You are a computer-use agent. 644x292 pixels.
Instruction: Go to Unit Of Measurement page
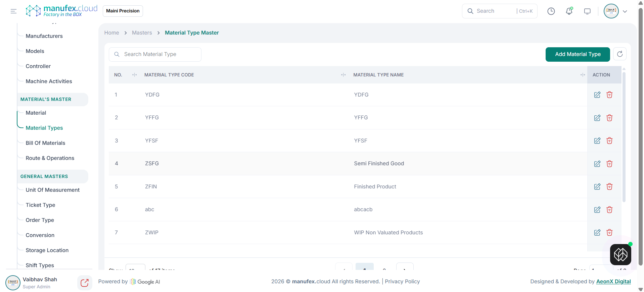click(53, 190)
